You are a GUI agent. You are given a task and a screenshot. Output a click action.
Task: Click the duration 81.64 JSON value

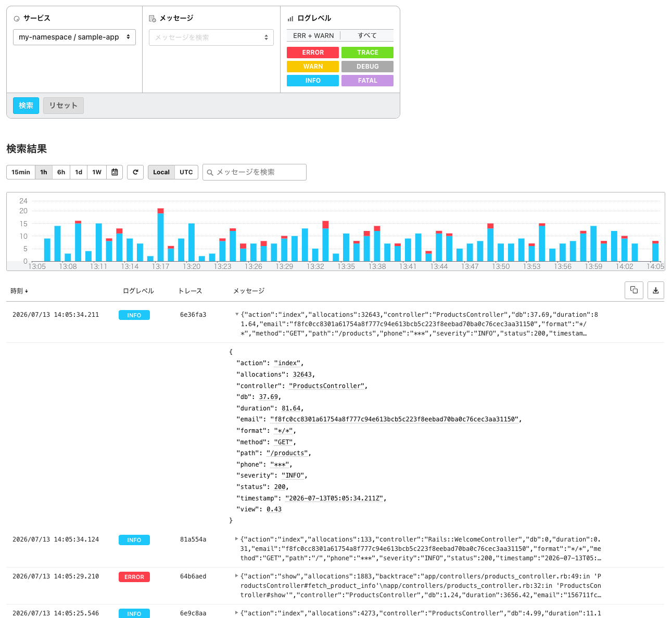click(x=290, y=408)
